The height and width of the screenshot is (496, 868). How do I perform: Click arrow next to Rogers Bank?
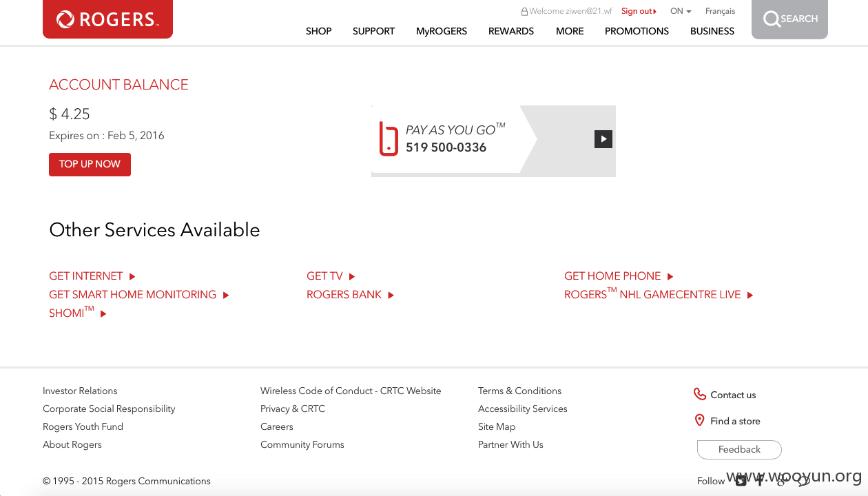point(391,296)
